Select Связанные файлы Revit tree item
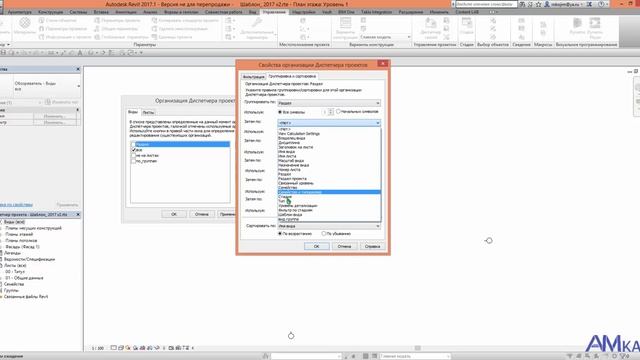Screen dimensions: 640x360 pyautogui.click(x=26, y=296)
